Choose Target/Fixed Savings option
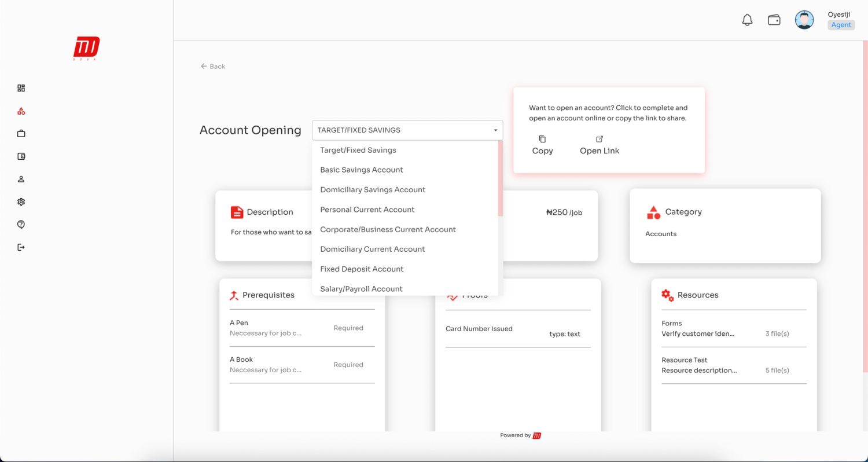Image resolution: width=868 pixels, height=462 pixels. pos(405,150)
